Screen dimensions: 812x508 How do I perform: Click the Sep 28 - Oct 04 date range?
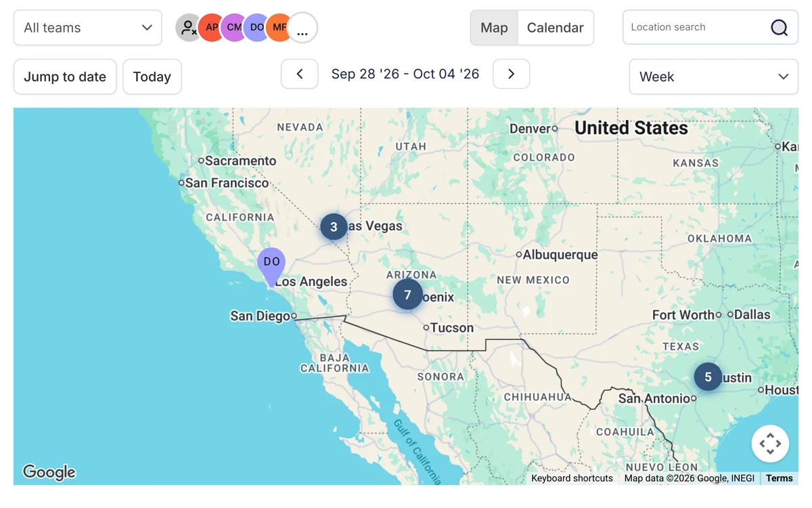(405, 74)
